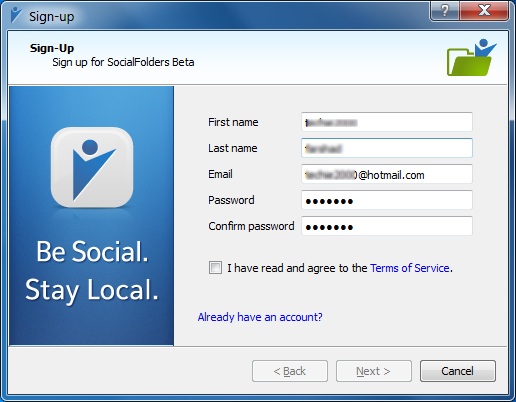Screen dimensions: 516x402
Task: Click the 'Email' label
Action: click(x=220, y=174)
